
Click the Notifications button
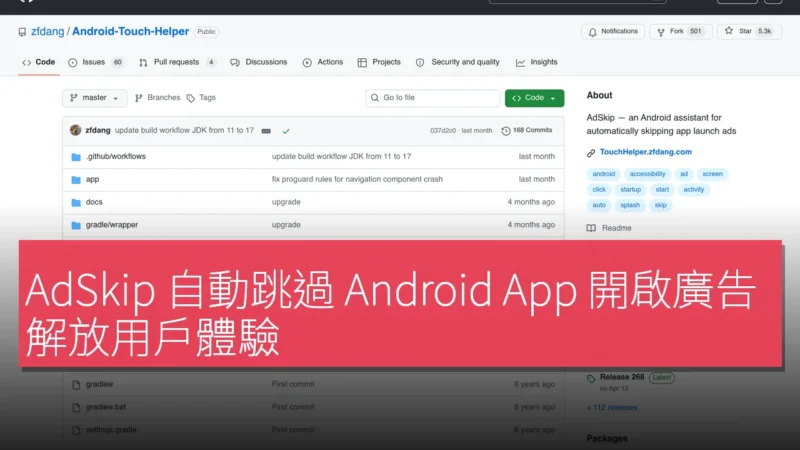click(x=613, y=32)
